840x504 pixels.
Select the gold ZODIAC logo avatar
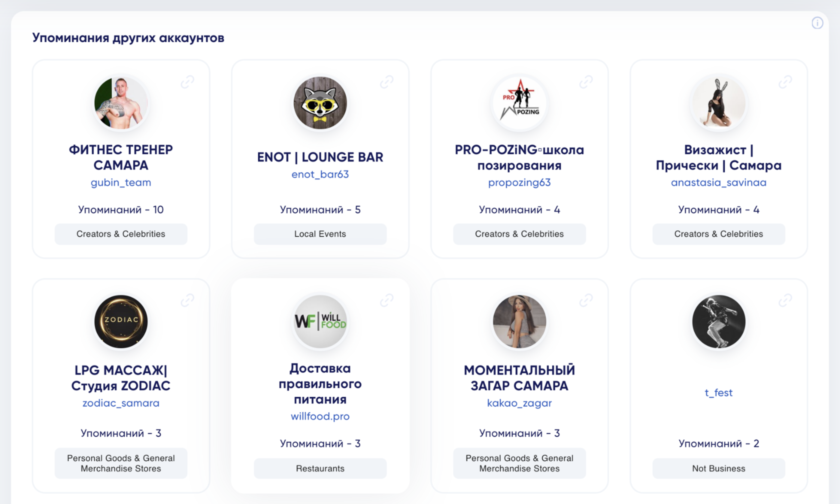coord(121,321)
